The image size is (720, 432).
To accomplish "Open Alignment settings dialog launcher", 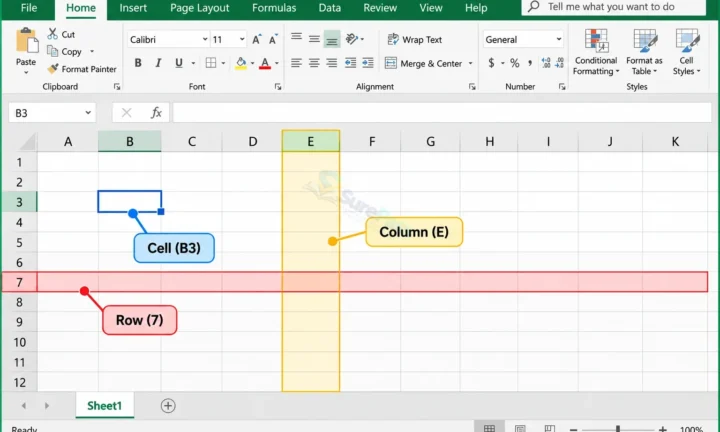I will (472, 87).
